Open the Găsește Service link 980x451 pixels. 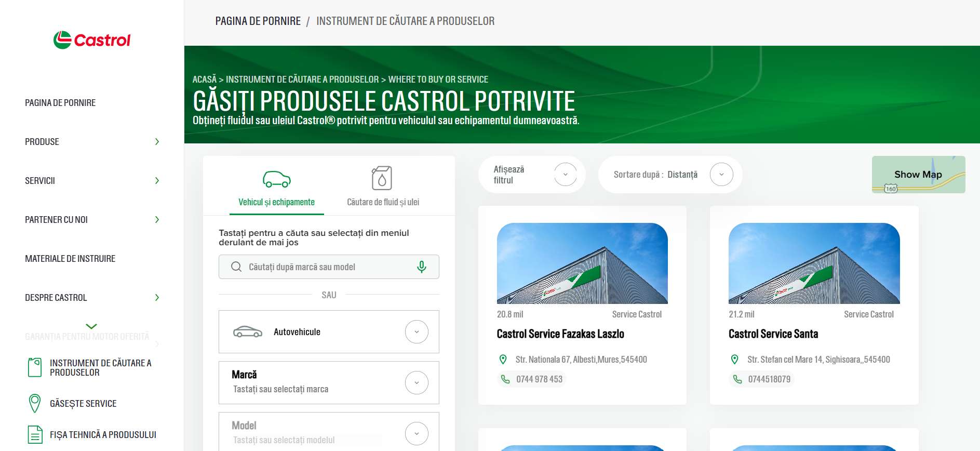point(83,404)
